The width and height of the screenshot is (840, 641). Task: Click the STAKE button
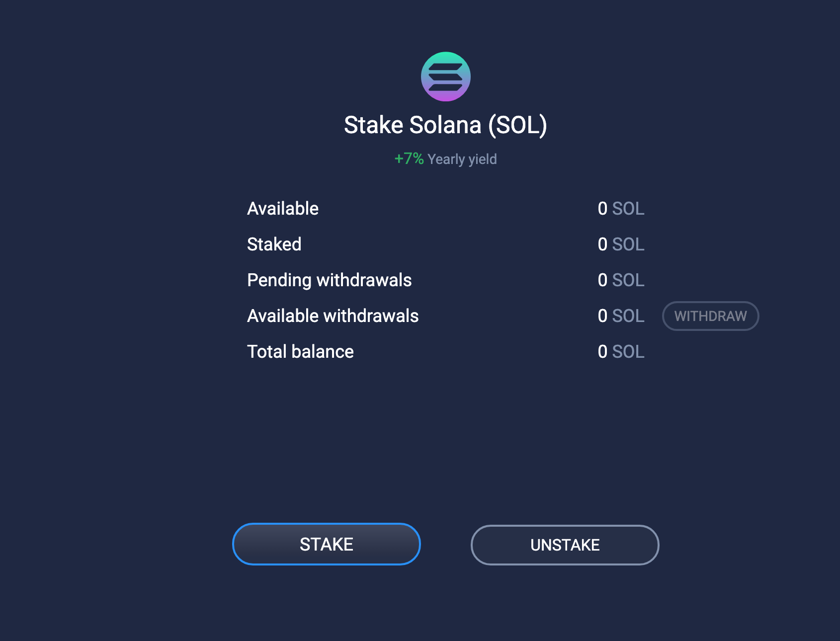(327, 544)
